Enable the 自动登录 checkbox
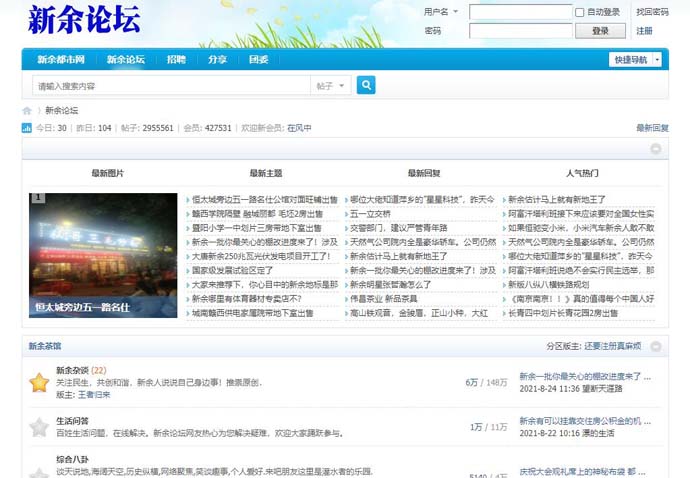The width and height of the screenshot is (690, 478). pos(580,12)
